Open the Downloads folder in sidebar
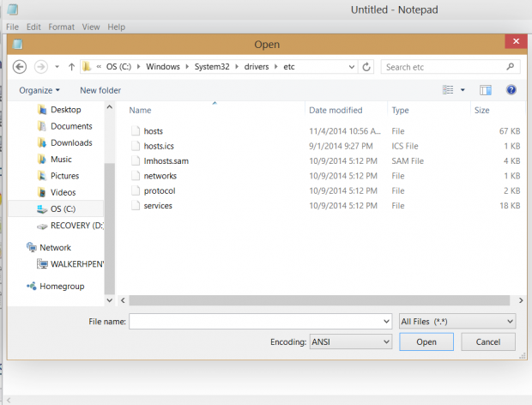 [x=71, y=142]
